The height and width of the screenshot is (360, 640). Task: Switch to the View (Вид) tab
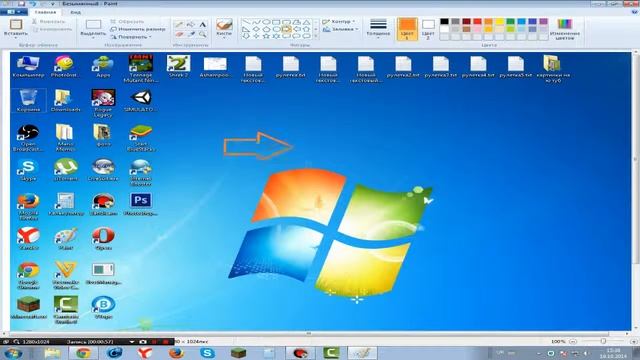point(76,12)
